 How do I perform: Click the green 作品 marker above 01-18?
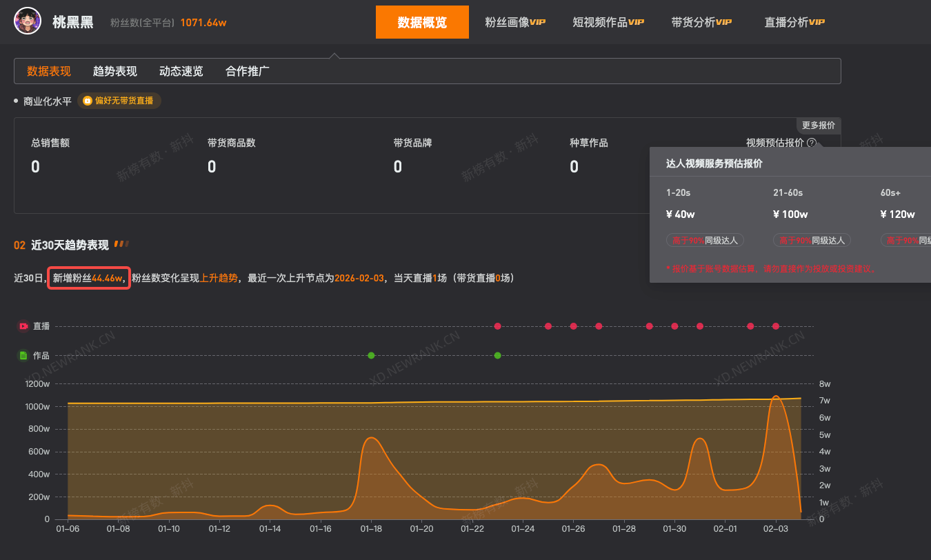coord(371,355)
